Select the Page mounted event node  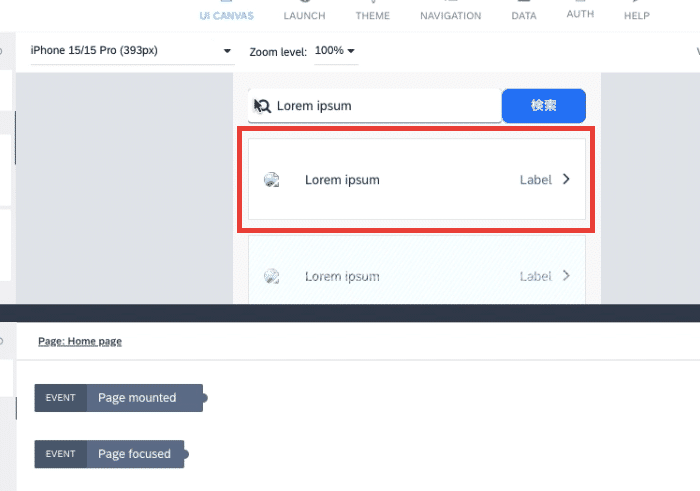coord(119,398)
